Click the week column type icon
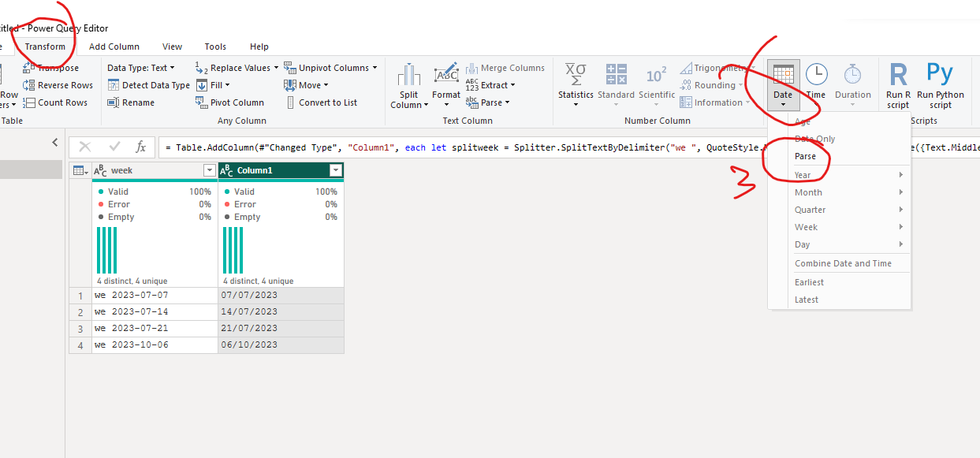 tap(101, 170)
